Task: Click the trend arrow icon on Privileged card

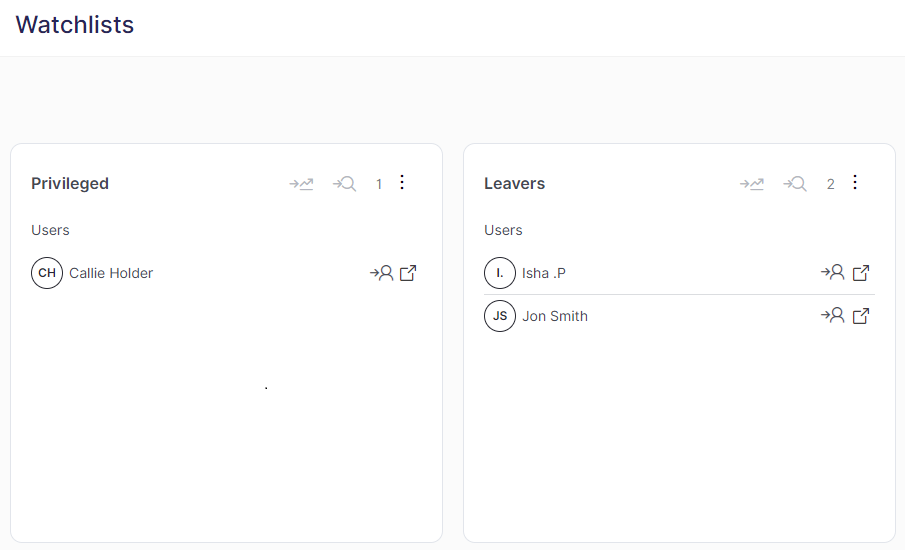Action: pos(301,184)
